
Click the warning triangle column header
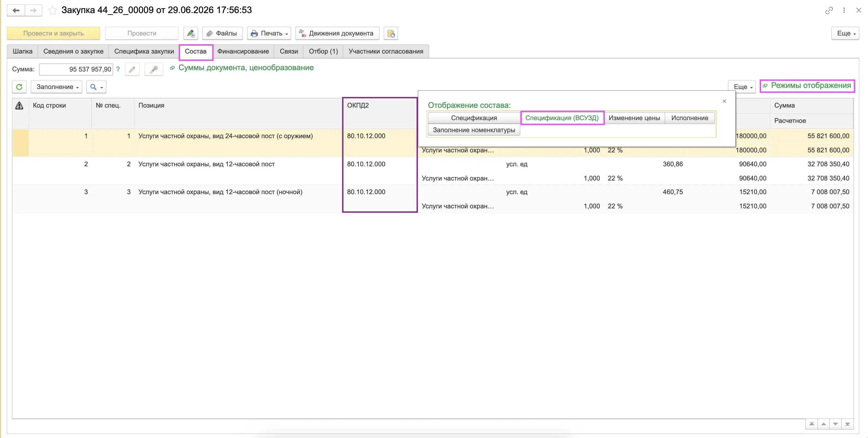[20, 105]
